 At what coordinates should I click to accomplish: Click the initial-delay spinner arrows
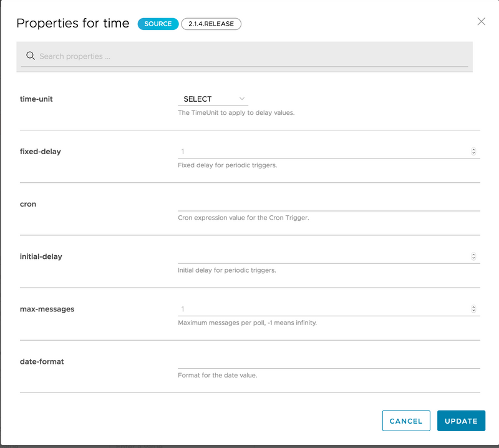click(473, 256)
